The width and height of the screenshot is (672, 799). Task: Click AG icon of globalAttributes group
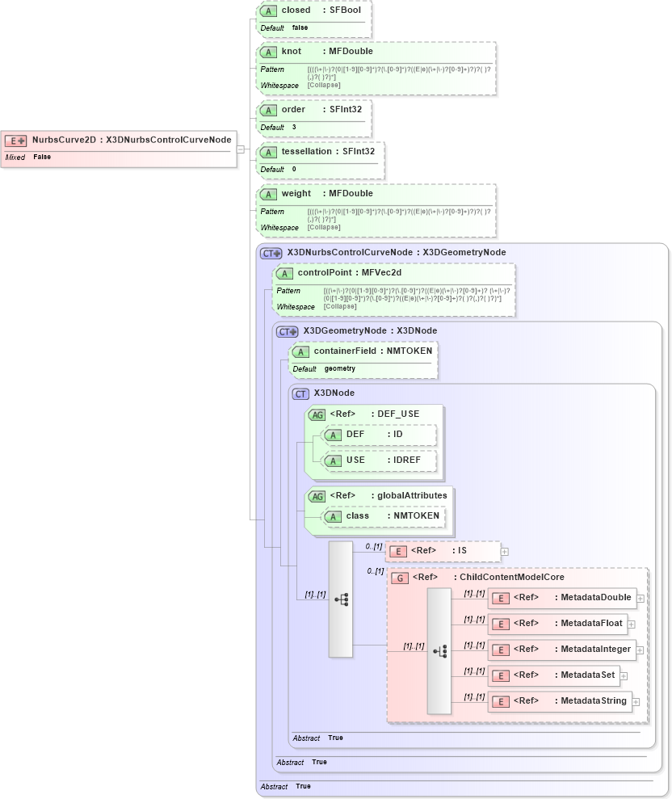[x=317, y=496]
